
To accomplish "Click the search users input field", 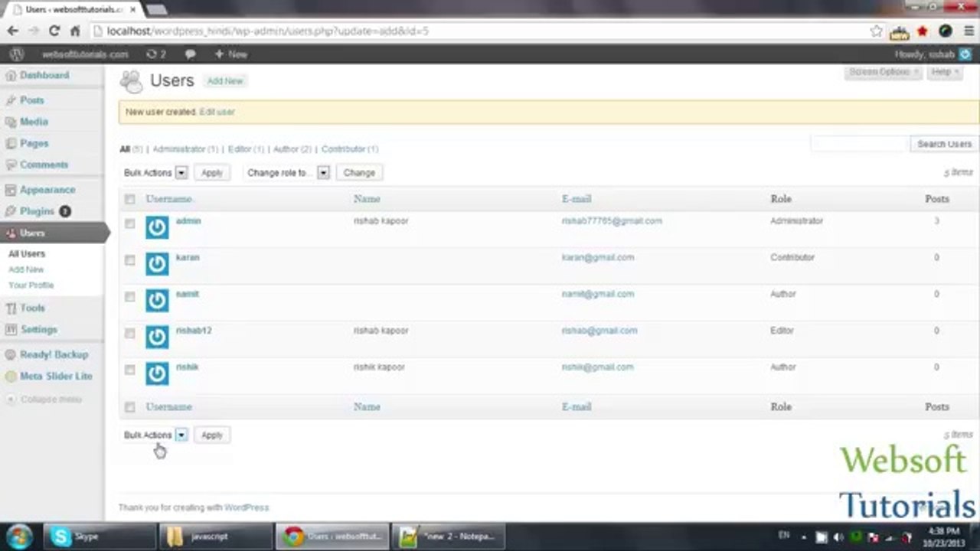I will tap(858, 144).
